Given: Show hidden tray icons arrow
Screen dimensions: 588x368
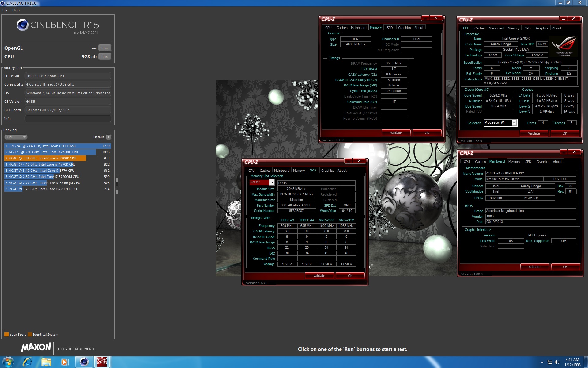Looking at the screenshot, I should click(542, 362).
